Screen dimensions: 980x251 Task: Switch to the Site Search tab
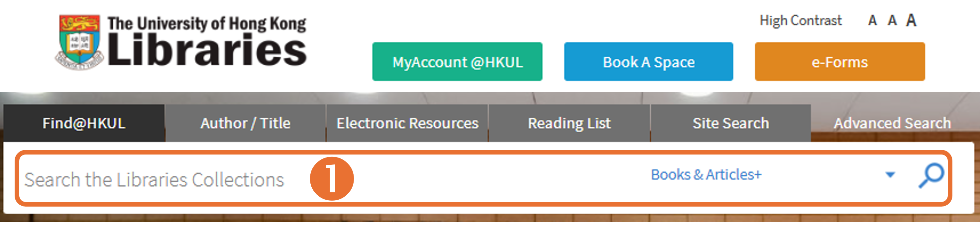pos(730,123)
